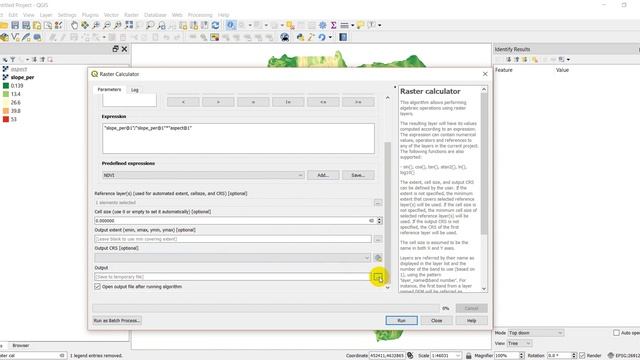The height and width of the screenshot is (360, 640).
Task: Click in the Expression text box
Action: pos(238,139)
